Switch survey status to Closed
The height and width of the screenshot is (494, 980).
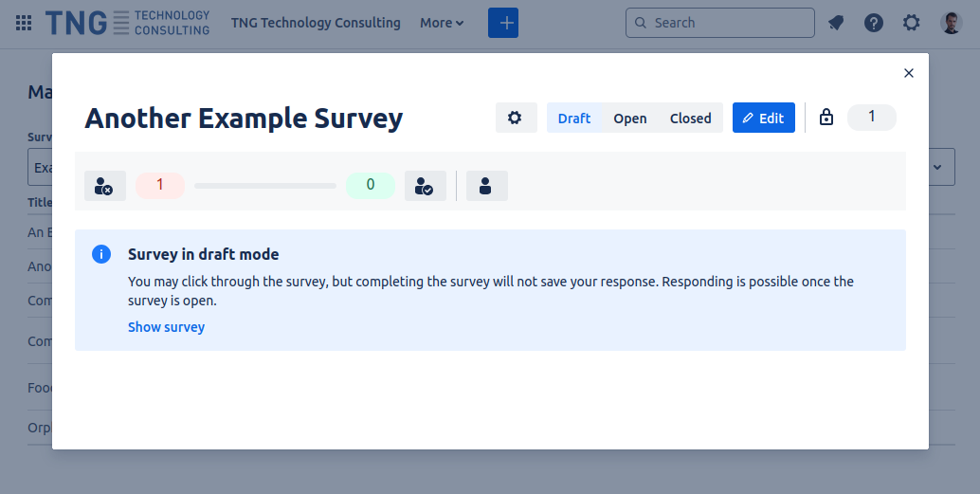690,119
